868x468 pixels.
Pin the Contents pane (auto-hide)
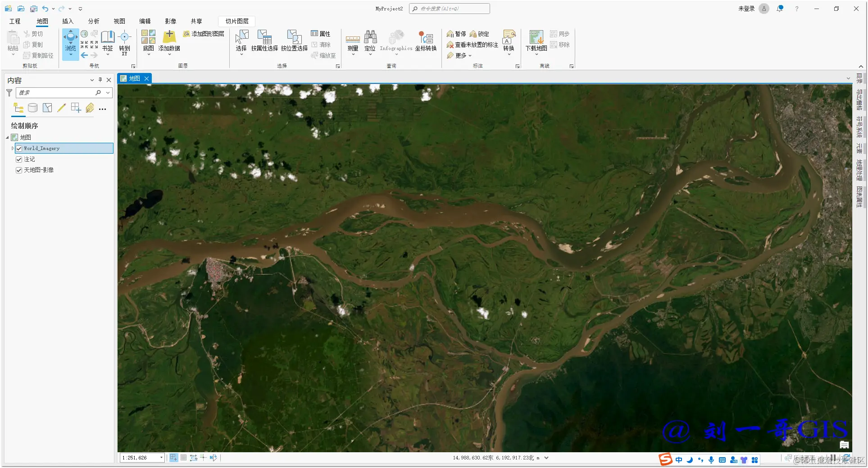point(100,80)
